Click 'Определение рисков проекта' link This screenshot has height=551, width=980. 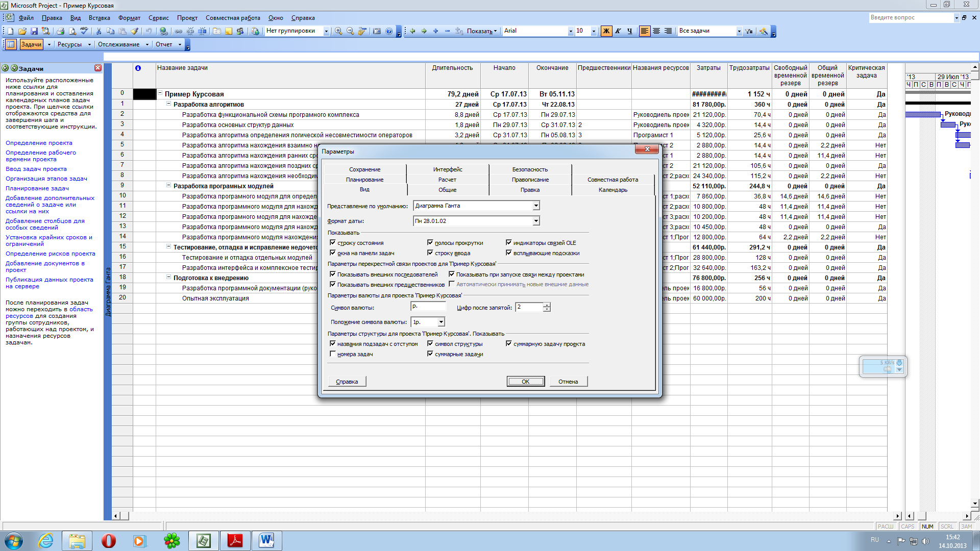click(50, 254)
